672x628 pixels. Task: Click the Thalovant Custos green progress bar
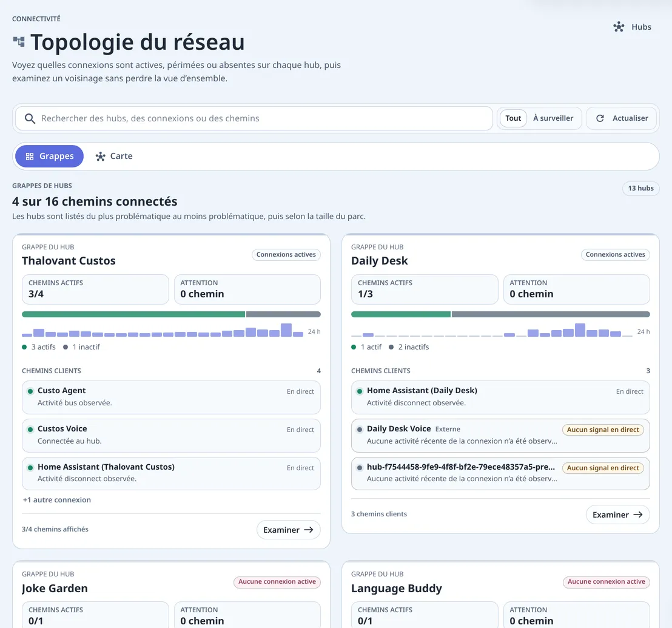[133, 314]
